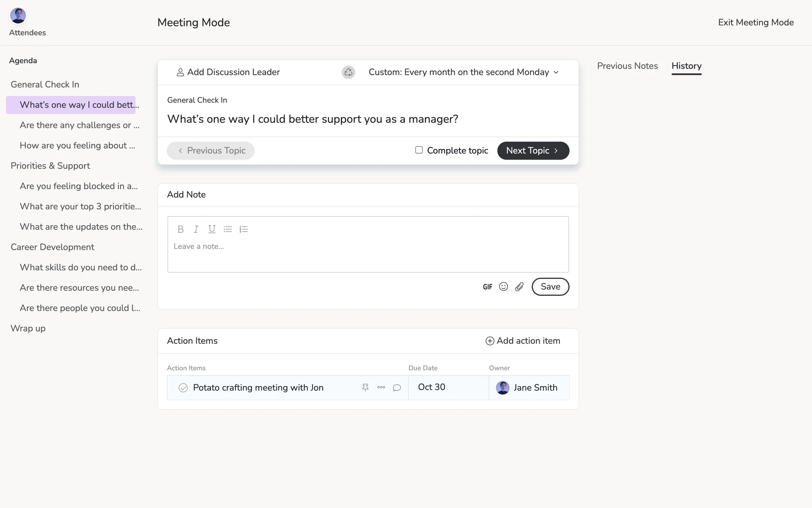Click into the Leave a note field
Viewport: 812px width, 508px height.
click(368, 252)
